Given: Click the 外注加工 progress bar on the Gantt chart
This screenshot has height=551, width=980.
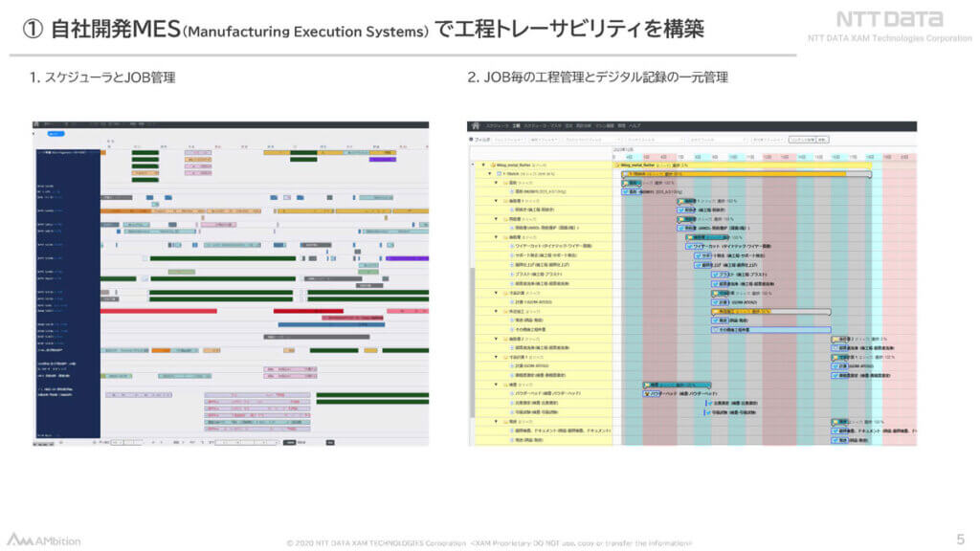Looking at the screenshot, I should (771, 311).
